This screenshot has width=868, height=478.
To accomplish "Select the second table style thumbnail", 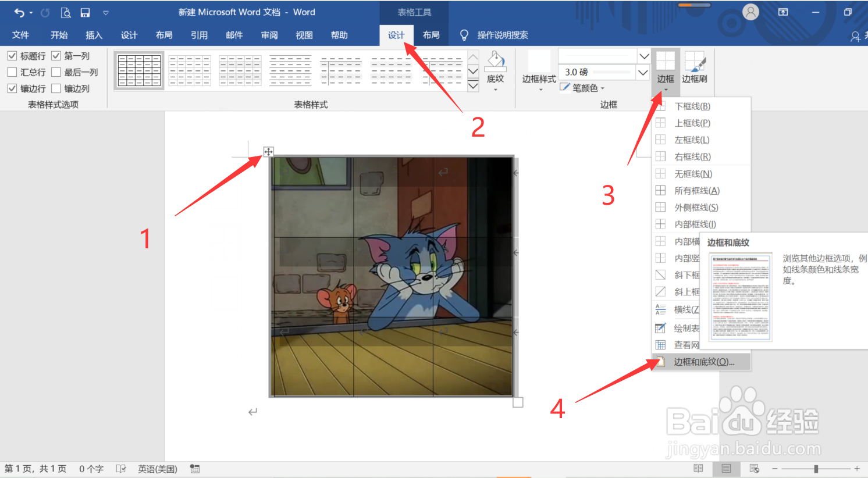I will tap(190, 71).
